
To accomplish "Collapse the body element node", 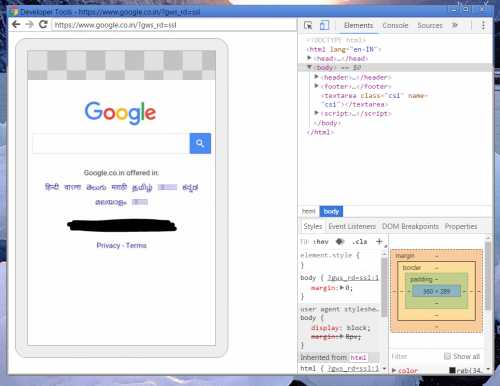I will pos(309,67).
